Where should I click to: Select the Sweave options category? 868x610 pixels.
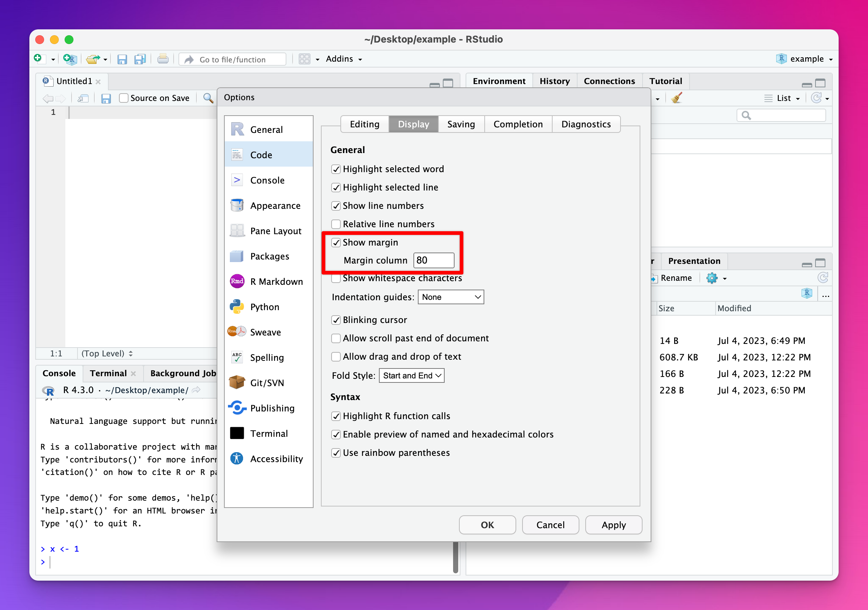268,332
